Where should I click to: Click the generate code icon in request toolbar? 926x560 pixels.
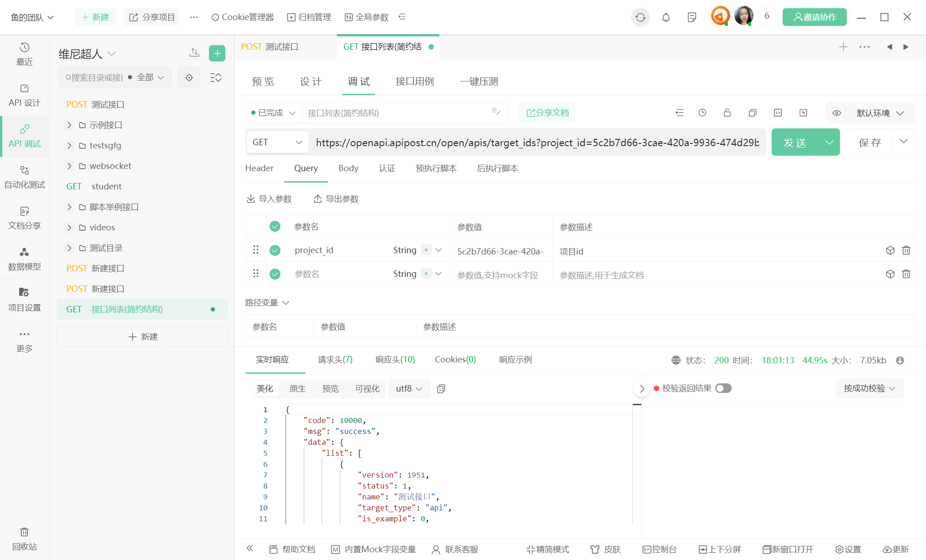point(778,112)
